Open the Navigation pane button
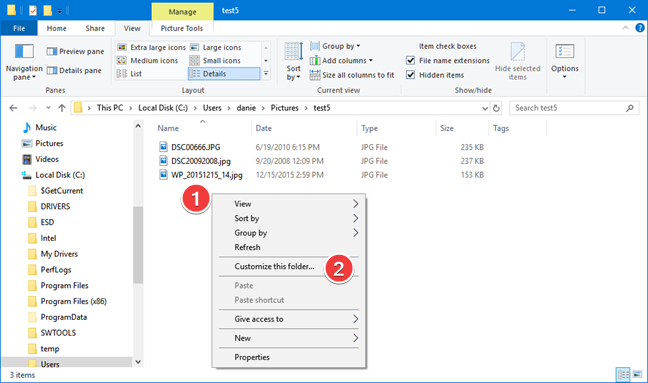The height and width of the screenshot is (383, 648). [x=24, y=62]
